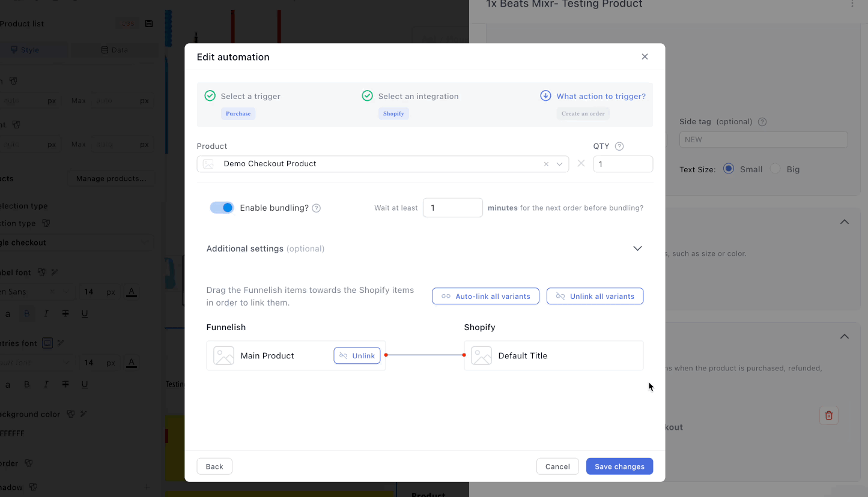This screenshot has height=497, width=868.
Task: Open the Product dropdown arrow
Action: tap(560, 164)
